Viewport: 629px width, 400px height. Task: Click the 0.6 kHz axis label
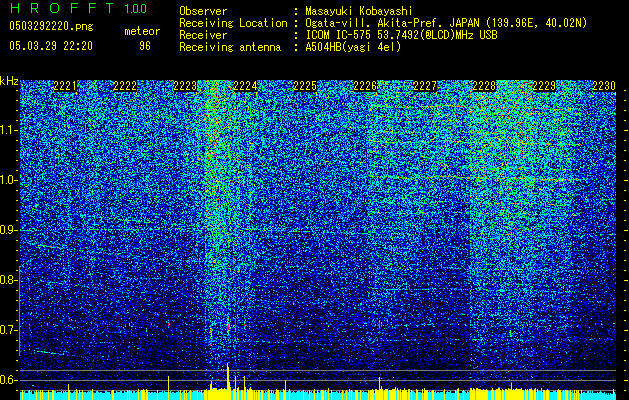(9, 380)
